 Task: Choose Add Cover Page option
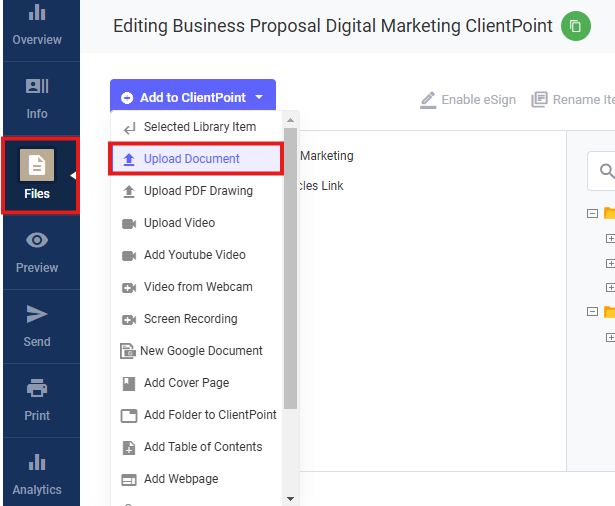click(197, 383)
